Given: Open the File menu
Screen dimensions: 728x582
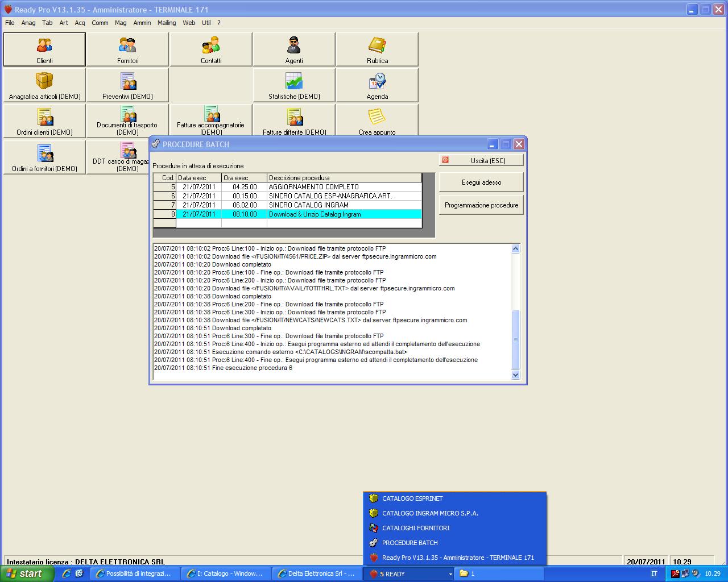Looking at the screenshot, I should [10, 23].
